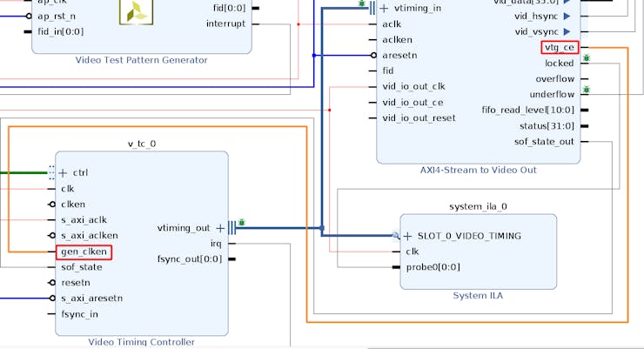The width and height of the screenshot is (644, 349).
Task: Select the irq output port
Action: [x=216, y=244]
